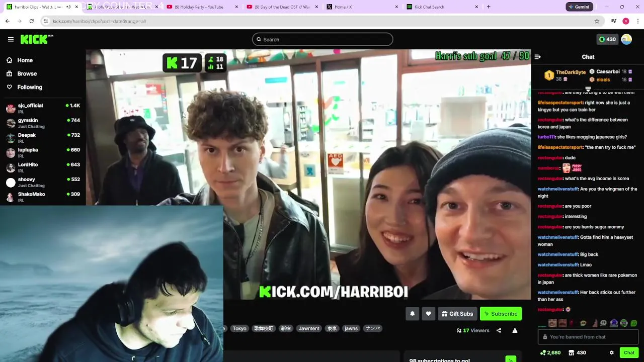Follow channel with heart button

[x=428, y=314]
